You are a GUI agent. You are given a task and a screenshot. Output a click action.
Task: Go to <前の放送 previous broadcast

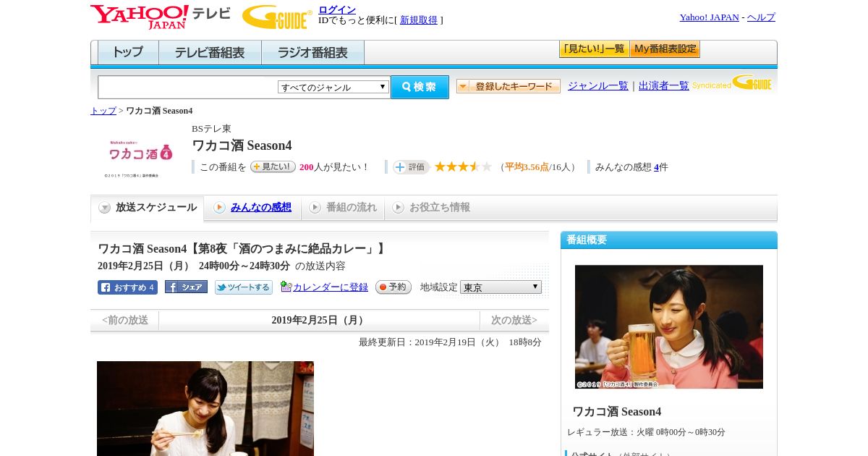tap(125, 320)
